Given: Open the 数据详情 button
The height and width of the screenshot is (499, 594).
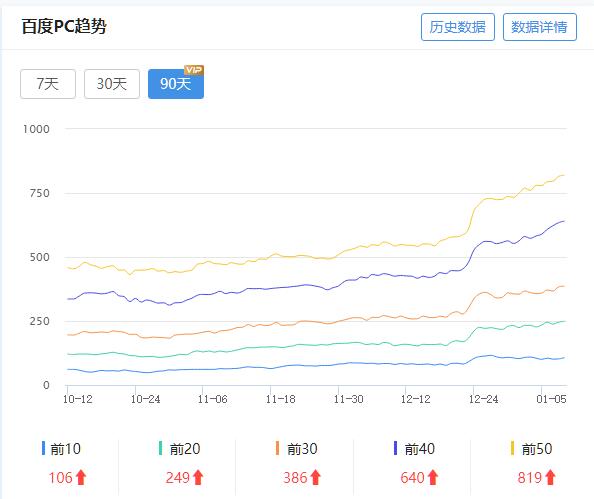Looking at the screenshot, I should 540,27.
